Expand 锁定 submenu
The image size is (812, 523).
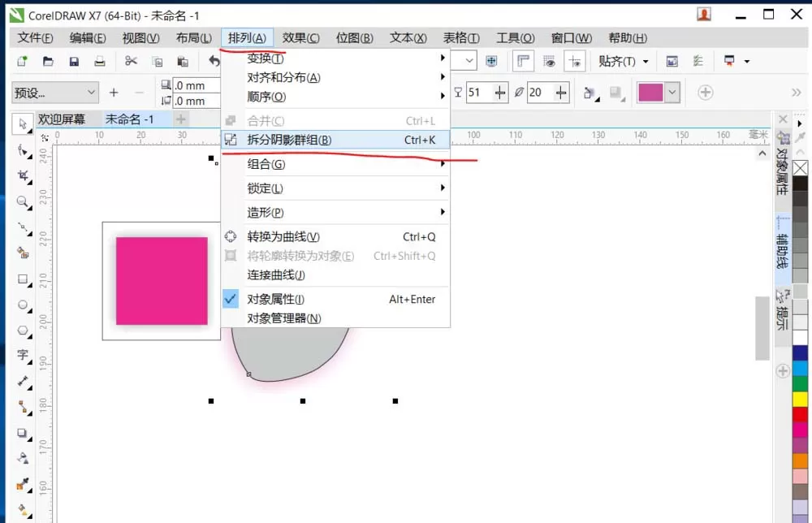coord(335,188)
